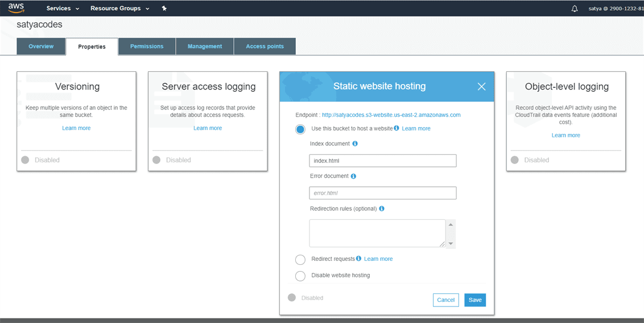Click info icon next to Error document
644x323 pixels.
click(x=353, y=177)
